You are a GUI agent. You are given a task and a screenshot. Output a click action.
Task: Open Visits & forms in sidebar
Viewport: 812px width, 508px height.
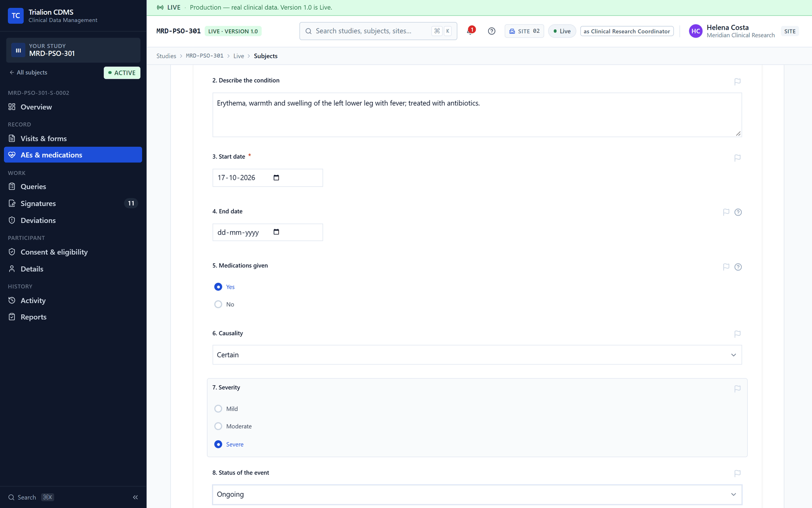point(73,138)
